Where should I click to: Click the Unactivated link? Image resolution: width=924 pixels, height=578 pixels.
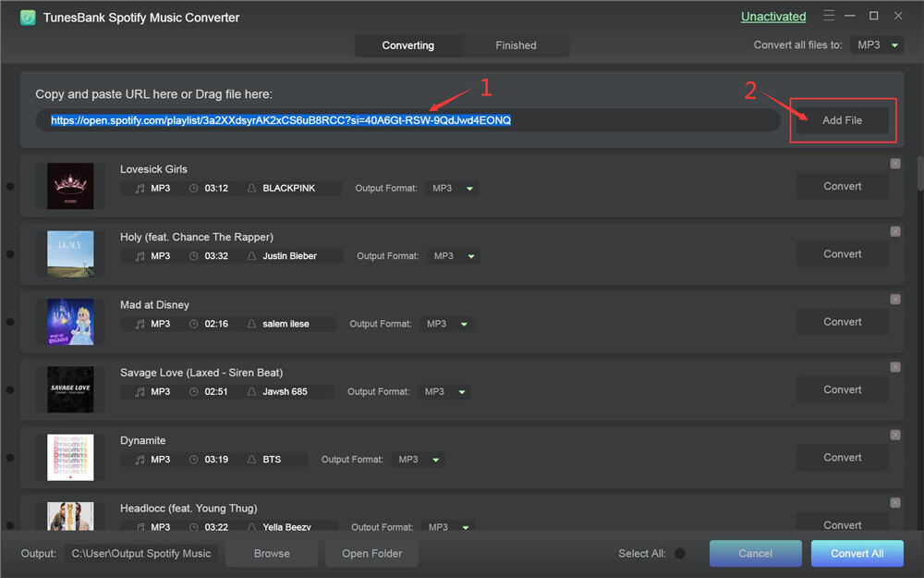(773, 17)
